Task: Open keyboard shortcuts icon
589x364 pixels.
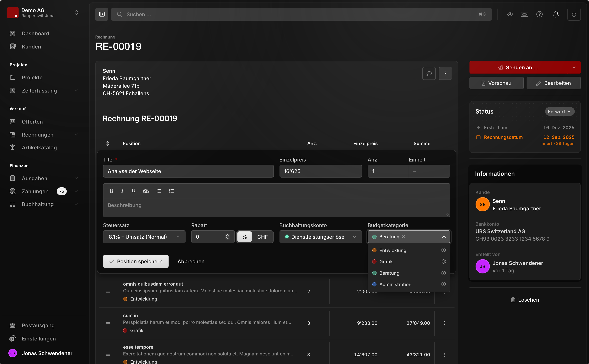Action: [524, 14]
